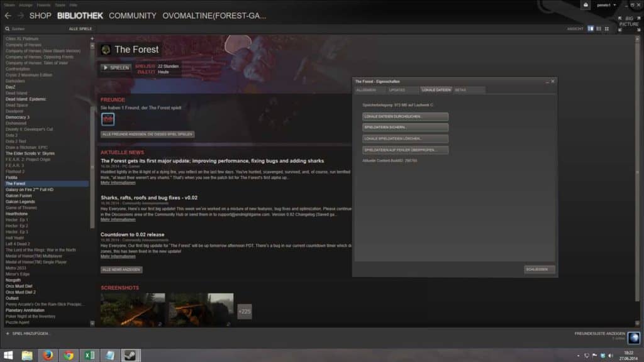
Task: Open Firefox from the taskbar
Action: (x=48, y=355)
